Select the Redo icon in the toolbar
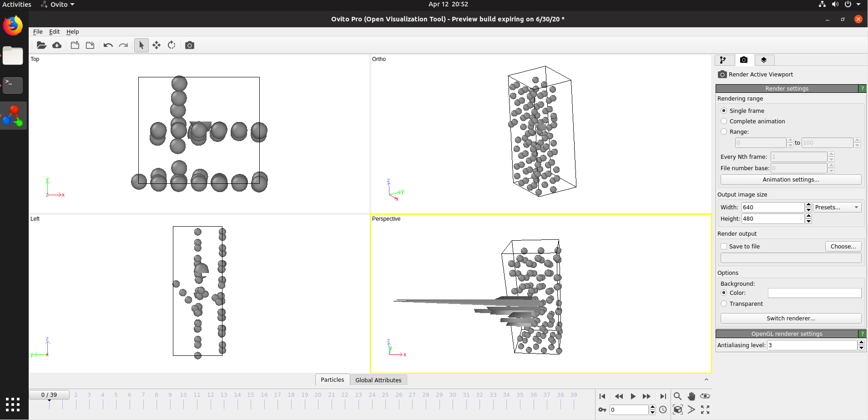Screen dimensions: 868x420 click(x=124, y=45)
